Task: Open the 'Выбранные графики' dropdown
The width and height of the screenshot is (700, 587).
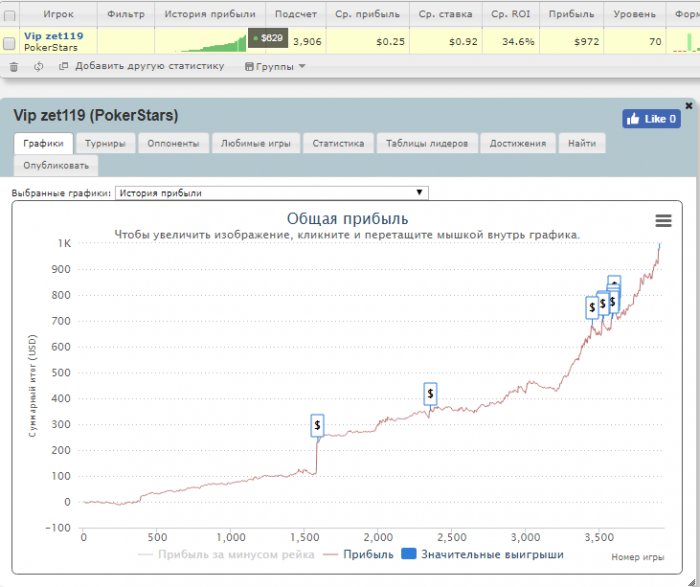Action: pyautogui.click(x=271, y=193)
